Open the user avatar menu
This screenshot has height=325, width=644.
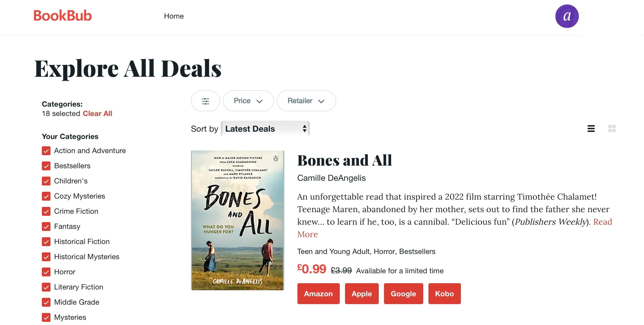[567, 16]
